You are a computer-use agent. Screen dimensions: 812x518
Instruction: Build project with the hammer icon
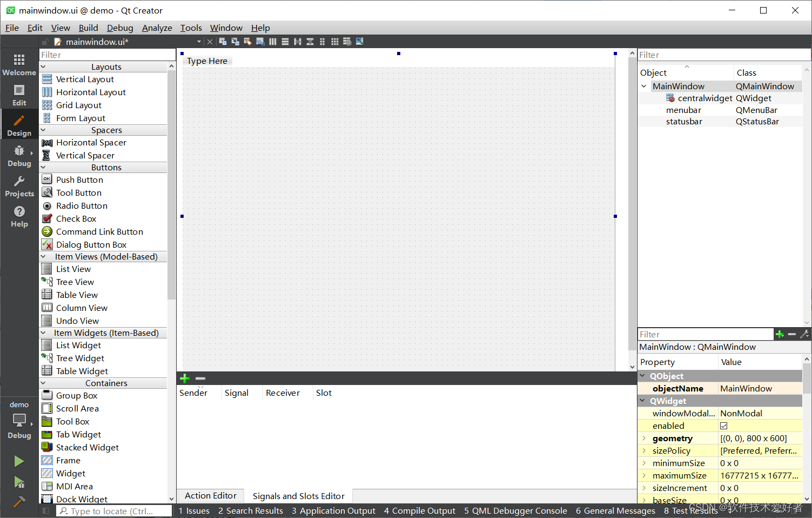[19, 502]
